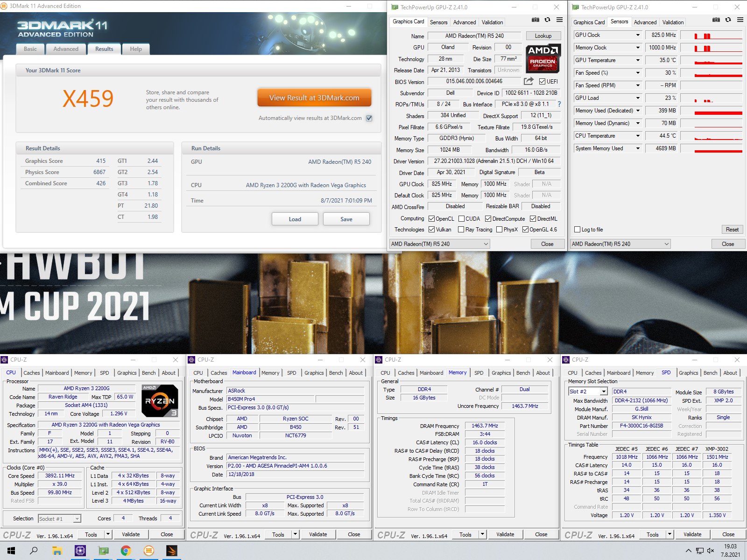The height and width of the screenshot is (560, 747).
Task: Toggle DirectCompute checkbox
Action: coord(488,219)
